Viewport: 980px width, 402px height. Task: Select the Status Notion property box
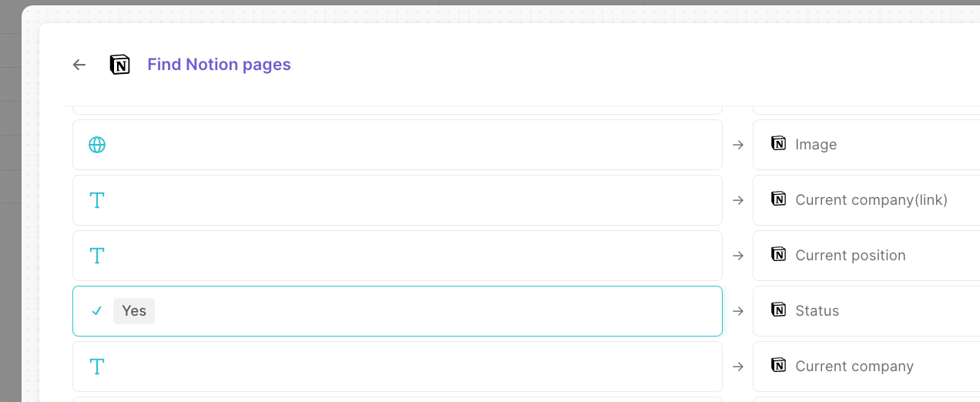866,311
